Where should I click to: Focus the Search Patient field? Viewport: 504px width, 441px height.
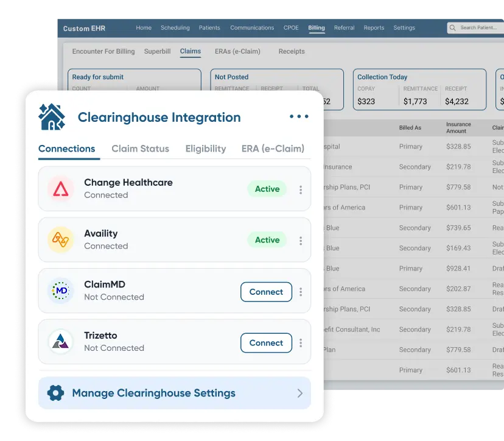476,27
